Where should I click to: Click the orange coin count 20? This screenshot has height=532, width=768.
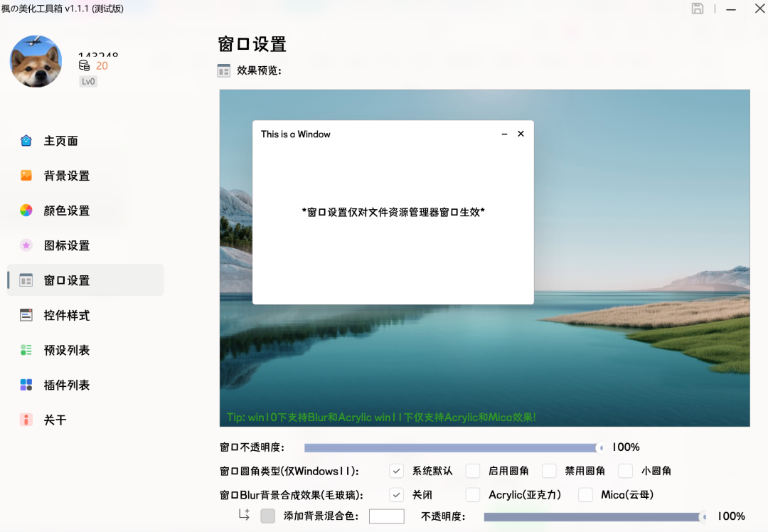coord(102,65)
